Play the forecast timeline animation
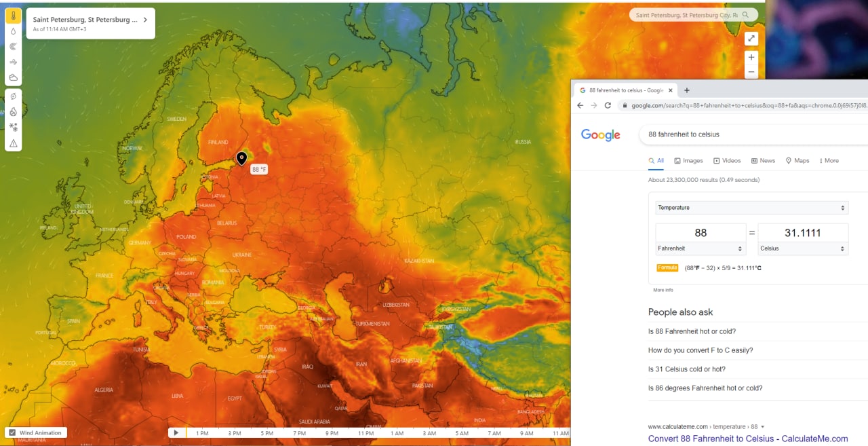This screenshot has width=868, height=446. [176, 432]
